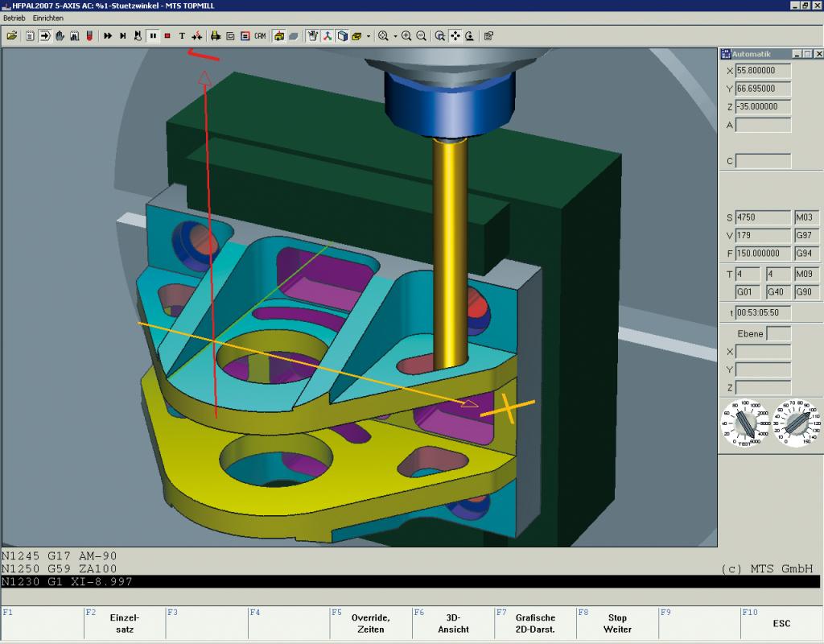Image resolution: width=824 pixels, height=644 pixels.
Task: Click the T text icon in toolbar
Action: click(x=182, y=35)
